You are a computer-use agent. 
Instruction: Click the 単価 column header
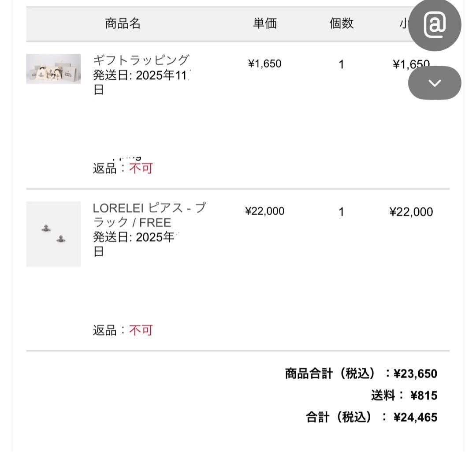(265, 24)
